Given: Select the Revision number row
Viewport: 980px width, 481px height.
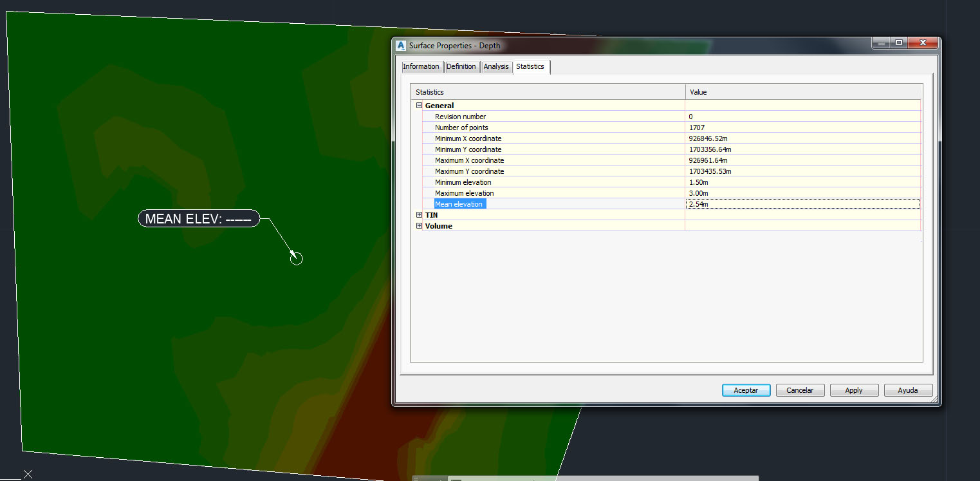Looking at the screenshot, I should [671, 117].
